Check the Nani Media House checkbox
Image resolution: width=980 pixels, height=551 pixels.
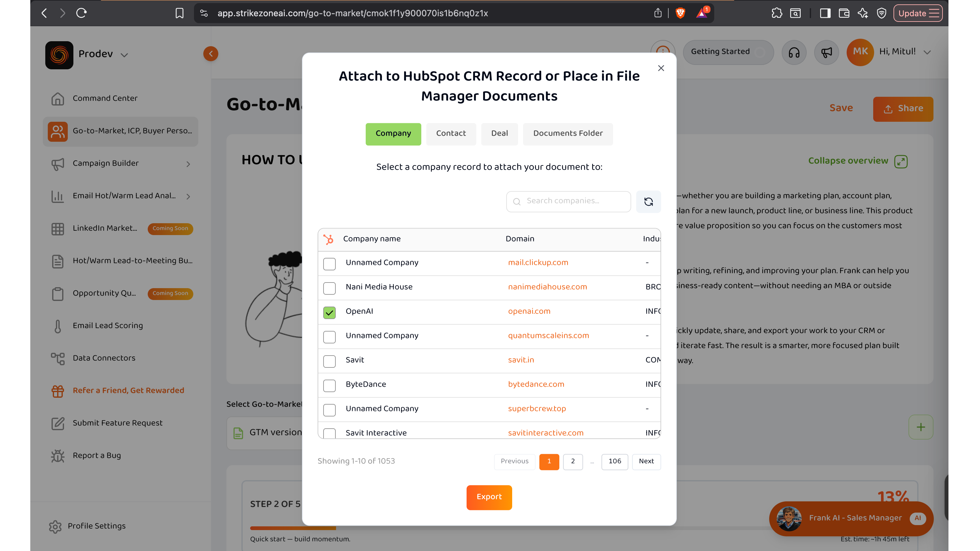[329, 288]
